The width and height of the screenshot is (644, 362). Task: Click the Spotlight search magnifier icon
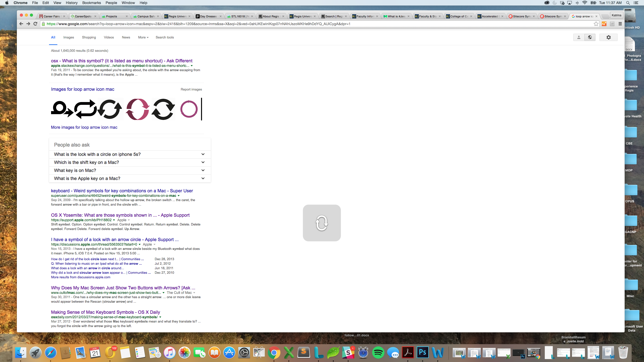(628, 3)
